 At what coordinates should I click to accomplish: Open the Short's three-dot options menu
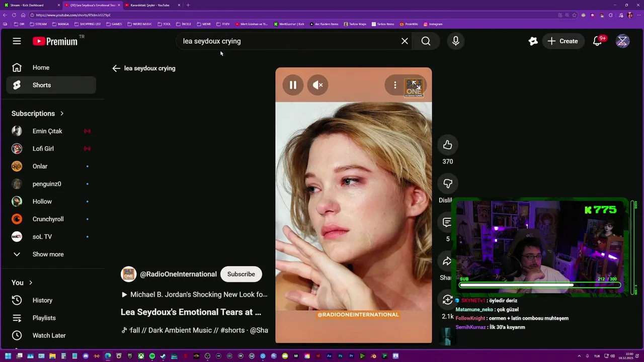pyautogui.click(x=395, y=85)
